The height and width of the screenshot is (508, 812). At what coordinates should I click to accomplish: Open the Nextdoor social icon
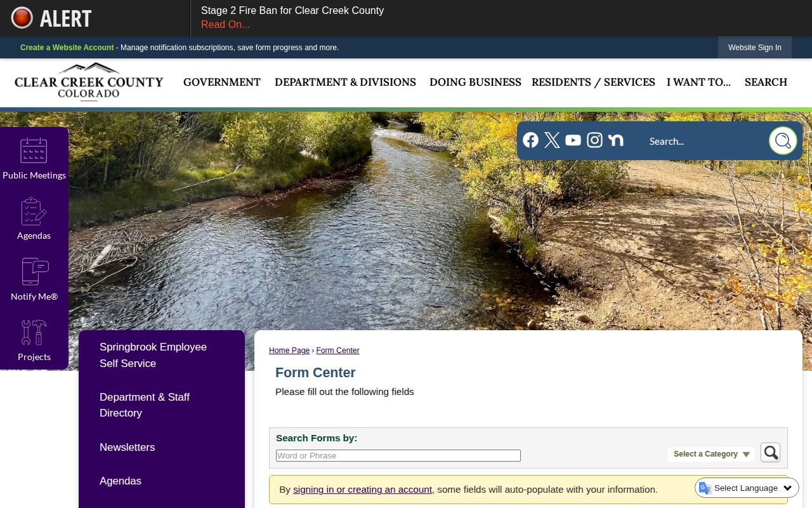click(615, 140)
